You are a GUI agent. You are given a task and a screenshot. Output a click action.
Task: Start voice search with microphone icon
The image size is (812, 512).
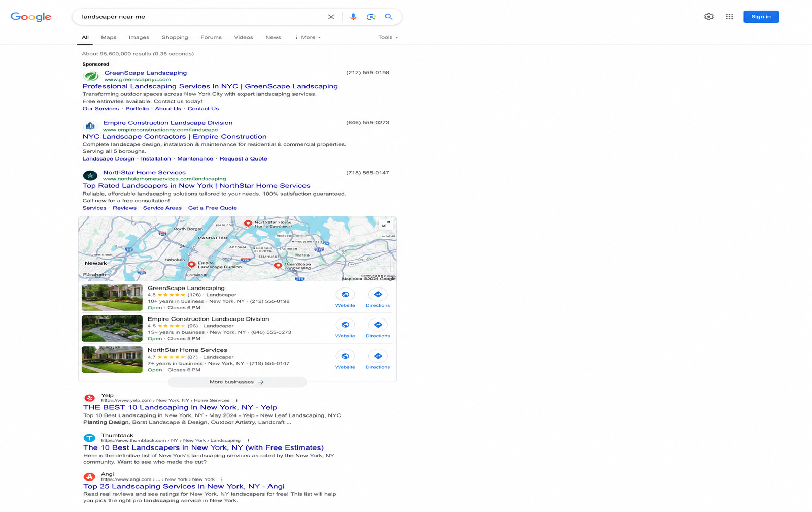point(353,17)
